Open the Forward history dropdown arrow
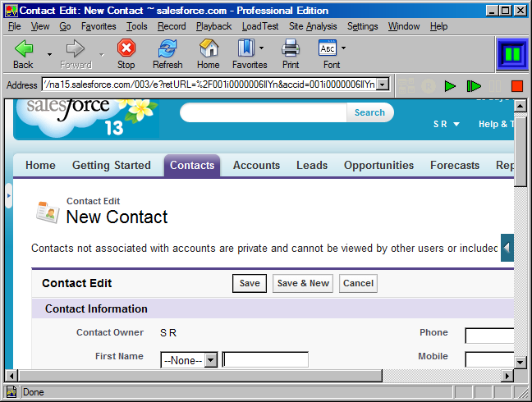This screenshot has width=532, height=402. [102, 55]
